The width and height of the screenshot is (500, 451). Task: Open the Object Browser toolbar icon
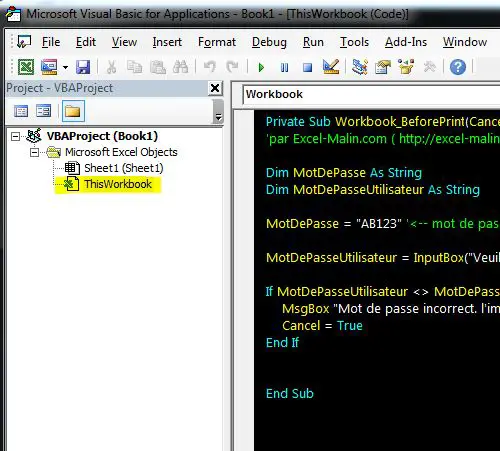click(x=406, y=67)
